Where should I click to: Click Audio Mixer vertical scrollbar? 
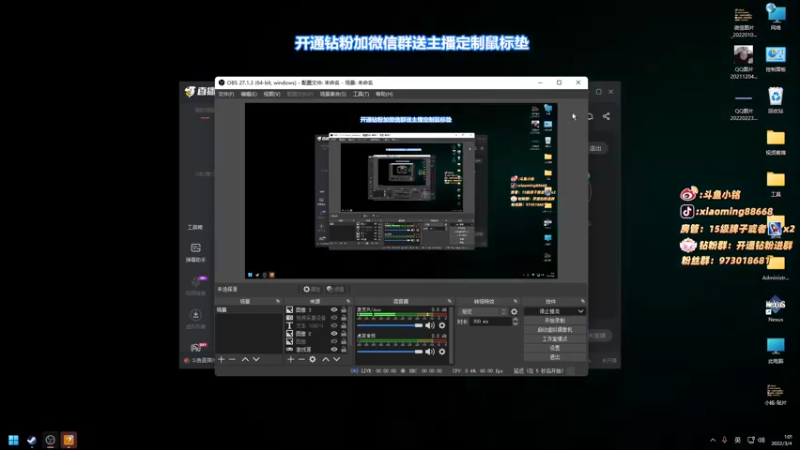452,335
